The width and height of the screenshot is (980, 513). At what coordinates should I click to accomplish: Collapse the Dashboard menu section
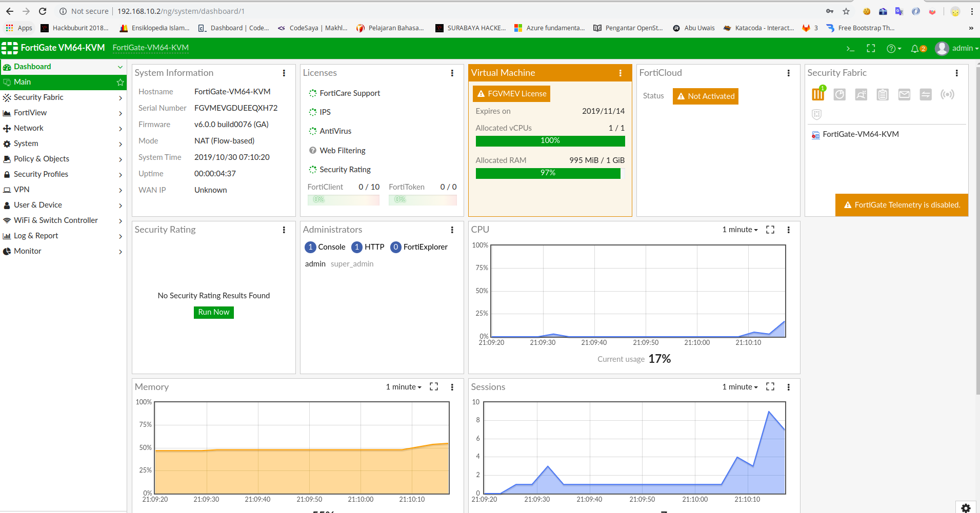pos(120,67)
